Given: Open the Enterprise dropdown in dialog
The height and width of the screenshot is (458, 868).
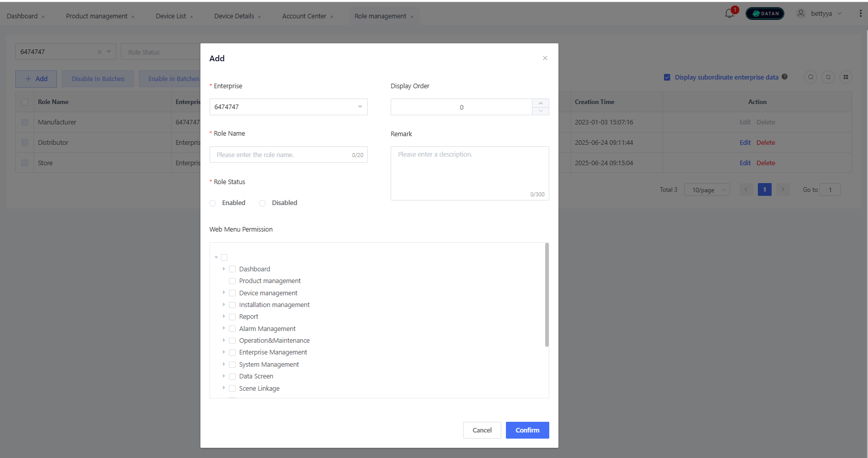Looking at the screenshot, I should click(288, 107).
